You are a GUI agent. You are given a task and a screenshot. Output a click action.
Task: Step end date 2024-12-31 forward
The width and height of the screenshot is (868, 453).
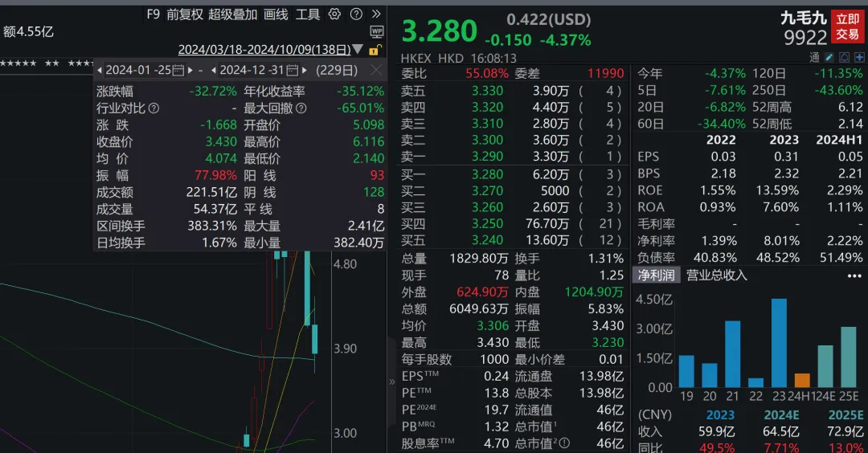click(304, 70)
